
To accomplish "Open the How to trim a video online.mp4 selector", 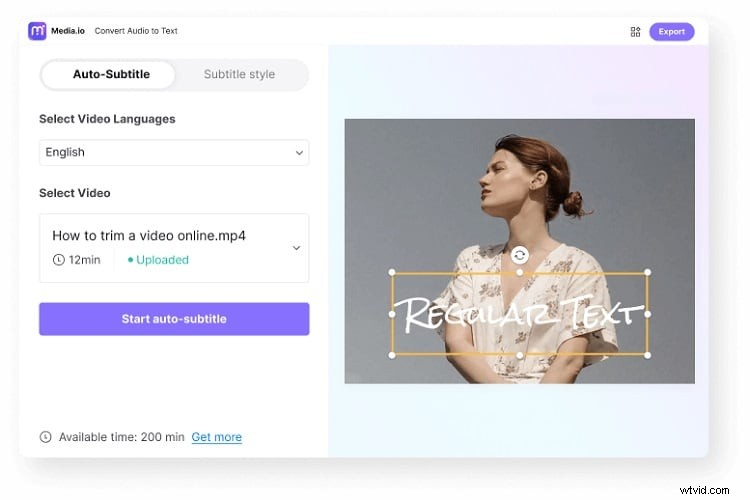I will (x=174, y=248).
